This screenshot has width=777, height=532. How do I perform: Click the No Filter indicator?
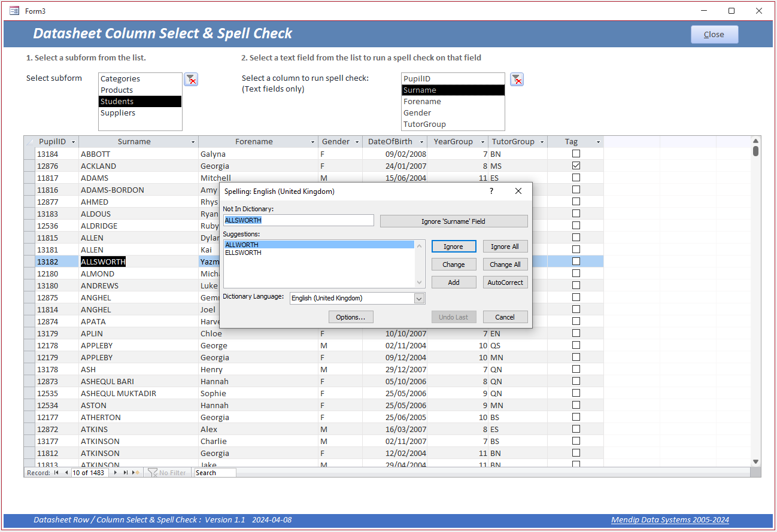point(167,473)
